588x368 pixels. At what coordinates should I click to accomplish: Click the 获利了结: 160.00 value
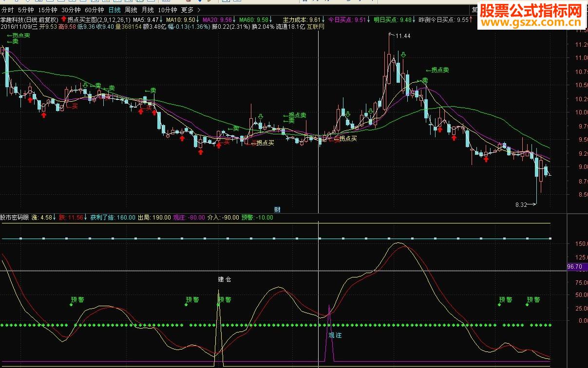click(113, 218)
